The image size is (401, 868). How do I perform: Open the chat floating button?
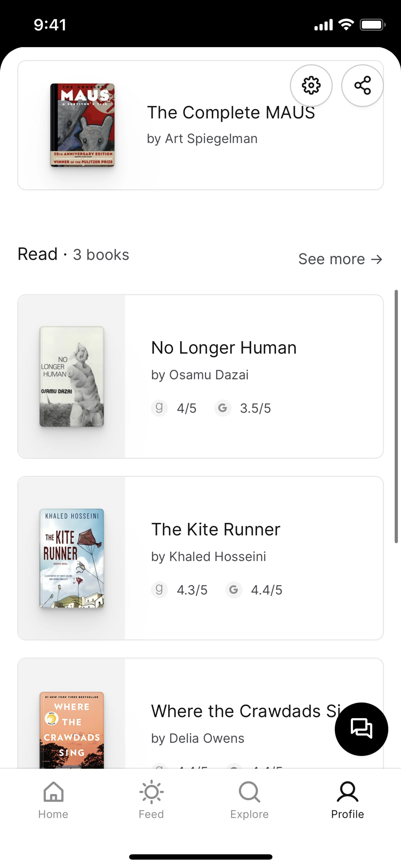(x=361, y=729)
